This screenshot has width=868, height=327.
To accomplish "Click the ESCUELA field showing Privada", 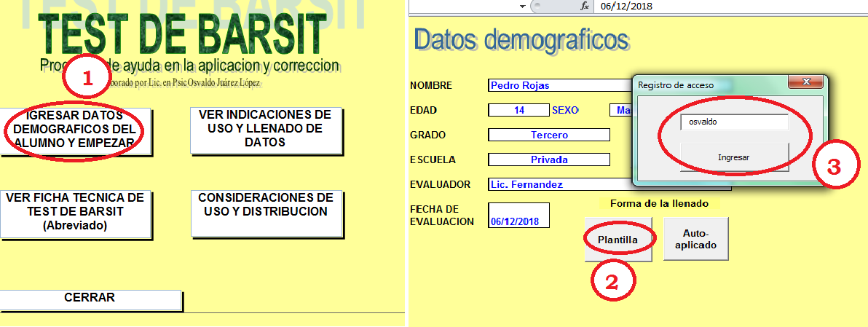I will (x=548, y=160).
